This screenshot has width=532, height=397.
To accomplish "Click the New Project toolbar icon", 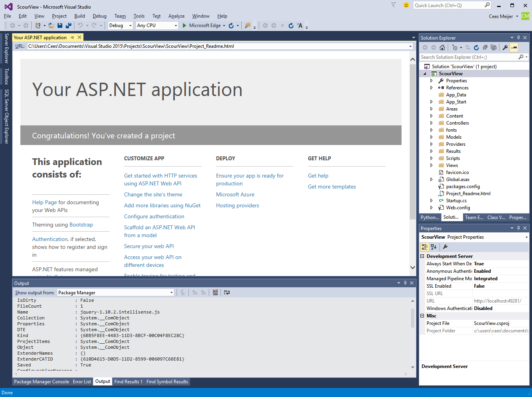I will tap(38, 25).
